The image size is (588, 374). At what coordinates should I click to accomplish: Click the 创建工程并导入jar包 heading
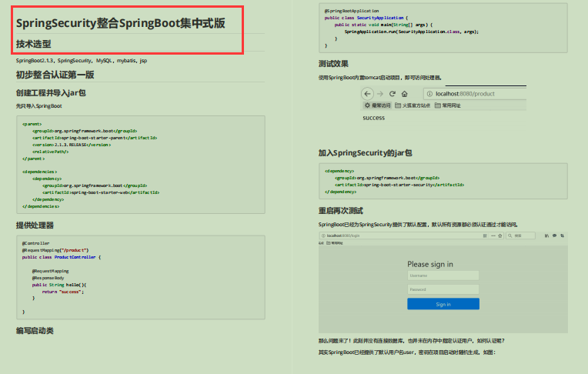point(51,92)
